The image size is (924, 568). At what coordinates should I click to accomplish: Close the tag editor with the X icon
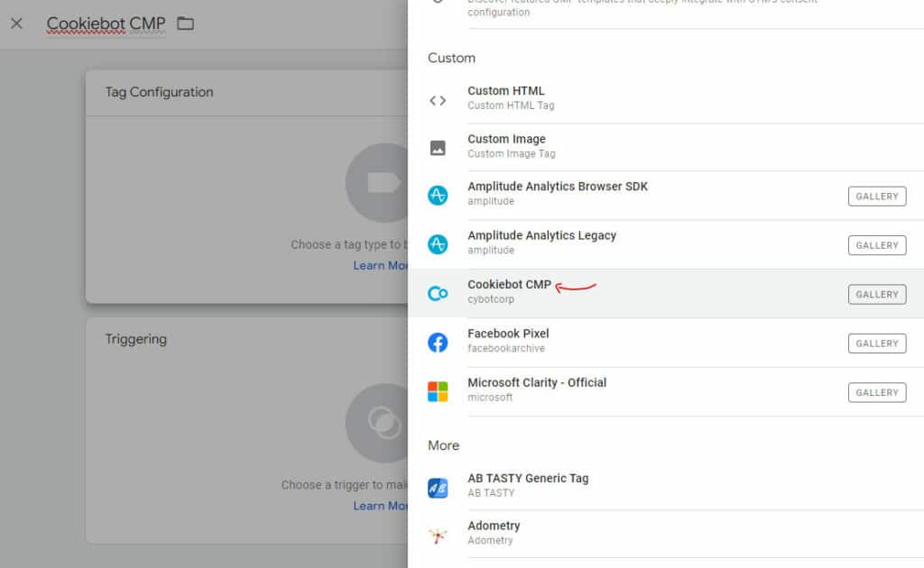tap(16, 23)
